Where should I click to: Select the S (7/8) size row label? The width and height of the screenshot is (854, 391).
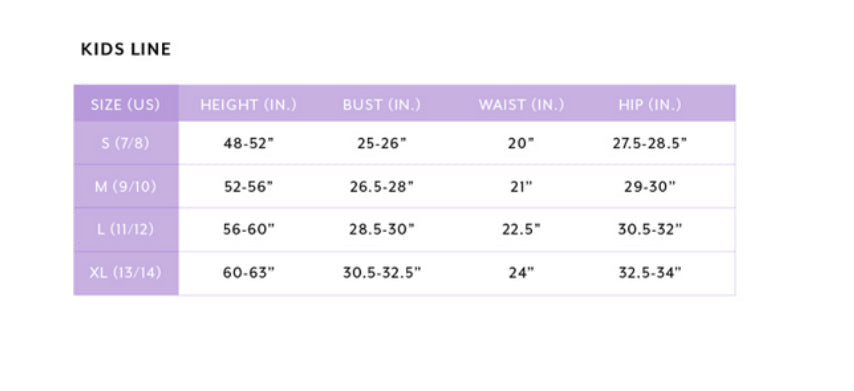tap(126, 144)
